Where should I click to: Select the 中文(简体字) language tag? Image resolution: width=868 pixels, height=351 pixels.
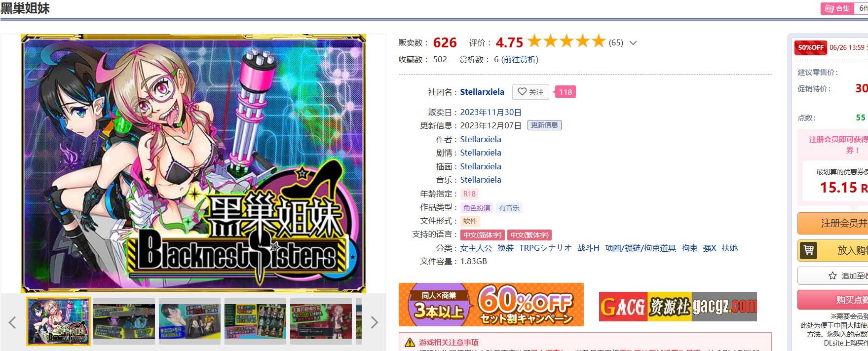[x=482, y=235]
